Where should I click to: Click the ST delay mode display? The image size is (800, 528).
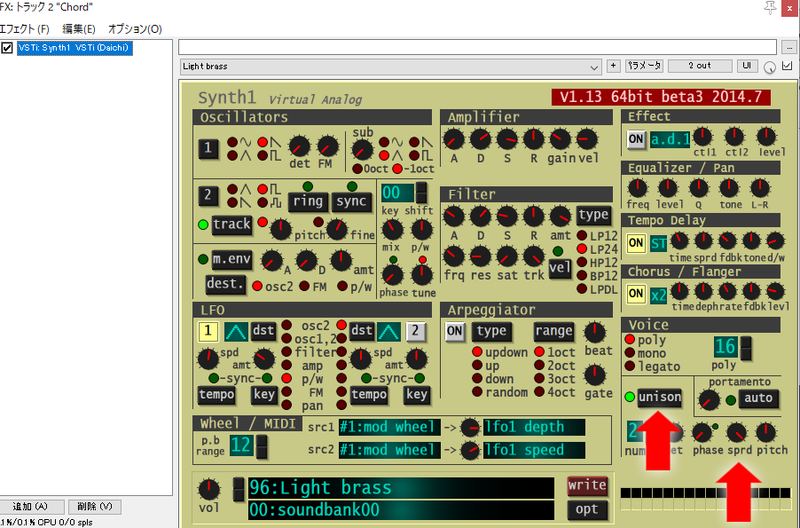pyautogui.click(x=658, y=243)
